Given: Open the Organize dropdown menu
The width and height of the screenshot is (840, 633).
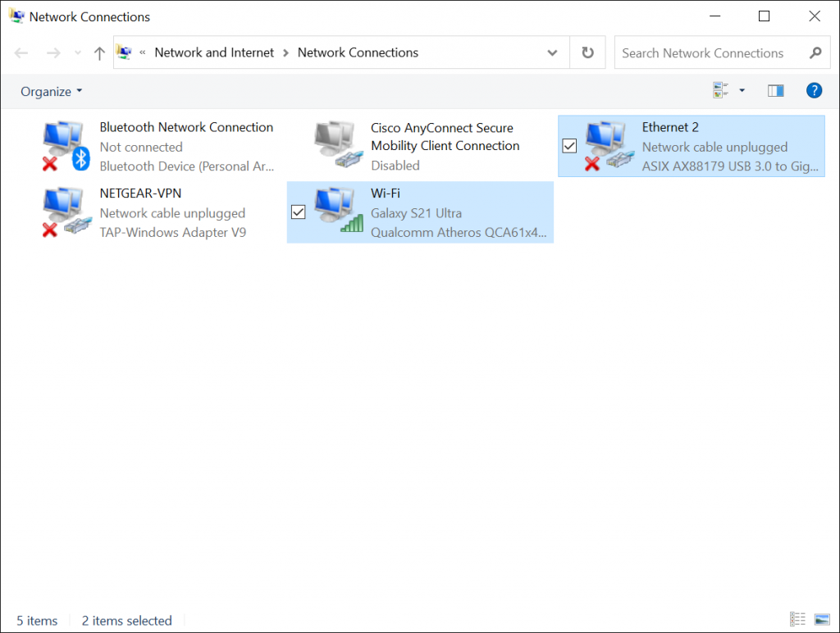Looking at the screenshot, I should click(52, 92).
